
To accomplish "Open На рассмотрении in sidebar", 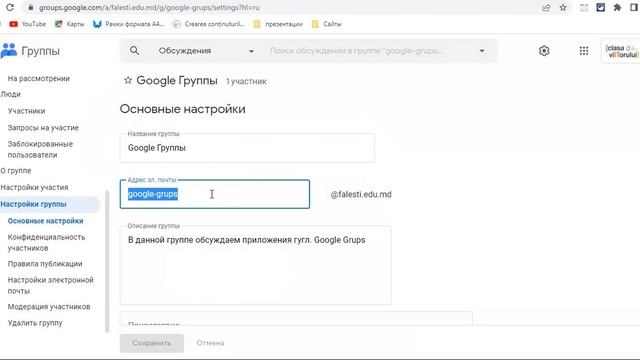I will pyautogui.click(x=39, y=78).
